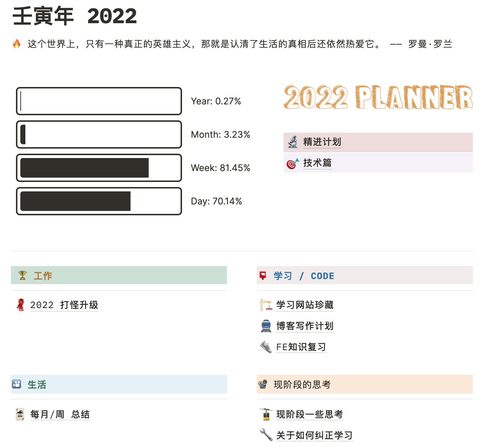The width and height of the screenshot is (483, 448).
Task: Click the wrench icon beside 关于如何纠正学习
Action: tap(266, 435)
